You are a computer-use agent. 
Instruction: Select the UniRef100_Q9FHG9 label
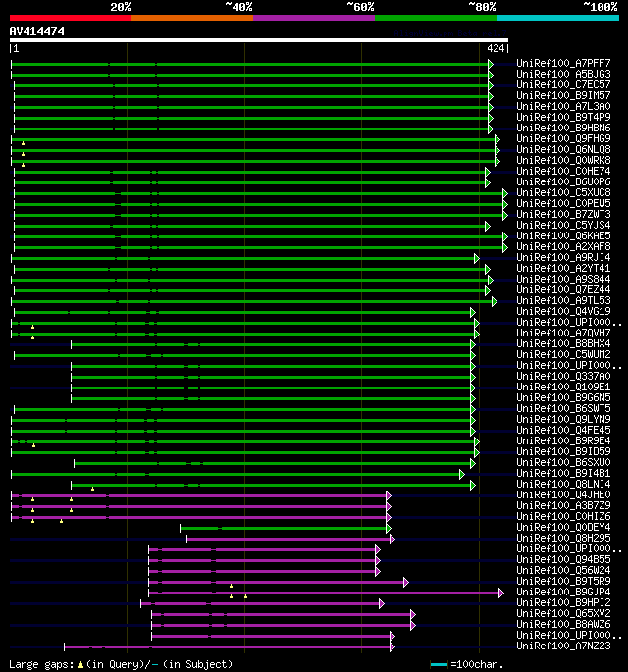coord(563,138)
